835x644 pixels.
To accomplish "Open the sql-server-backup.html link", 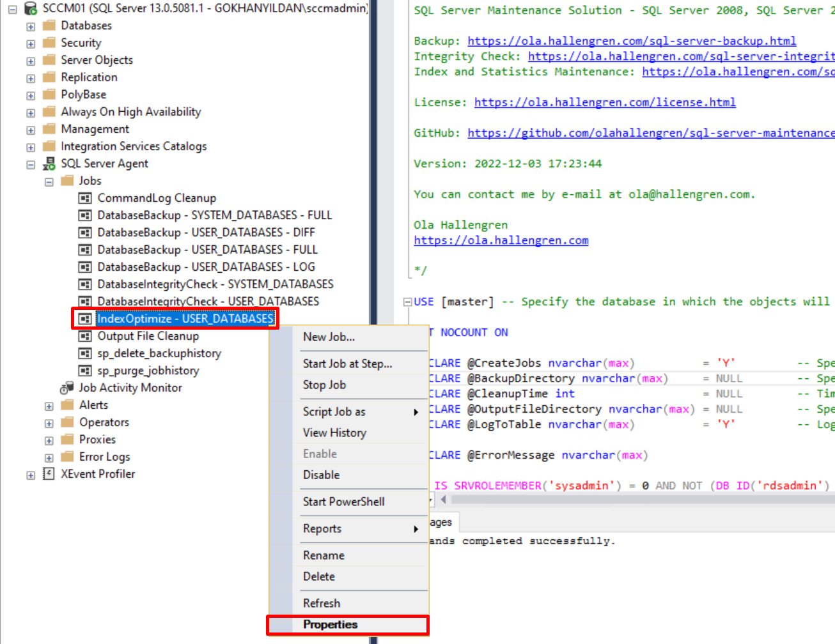I will coord(632,41).
